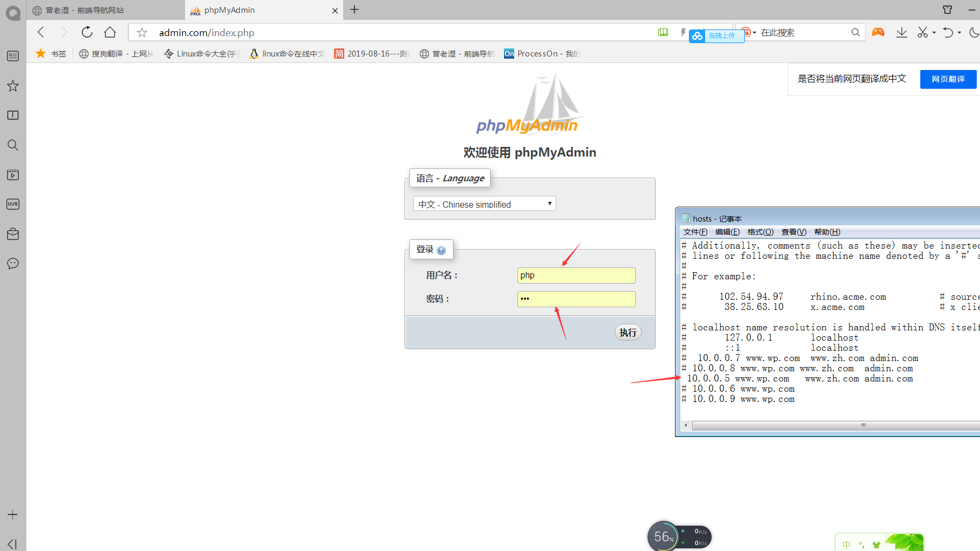Activate the screenshot scissors tool
Image resolution: width=980 pixels, height=551 pixels.
point(923,32)
